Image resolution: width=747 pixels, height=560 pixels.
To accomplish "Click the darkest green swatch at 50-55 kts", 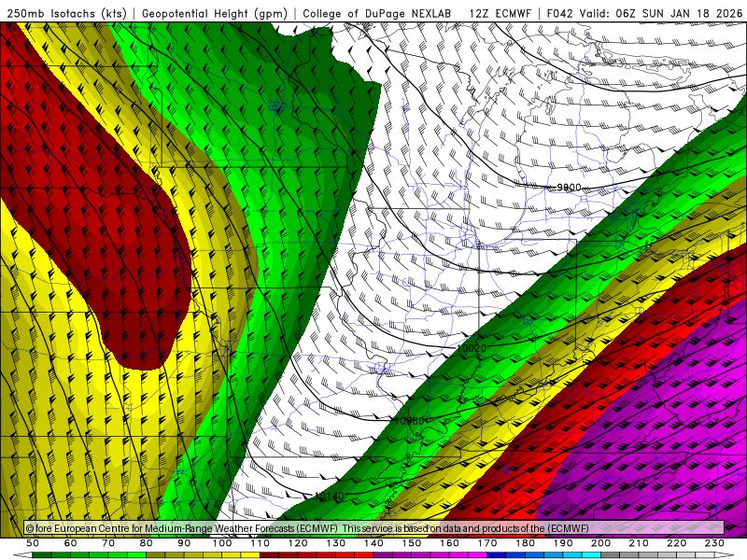I will (x=41, y=555).
